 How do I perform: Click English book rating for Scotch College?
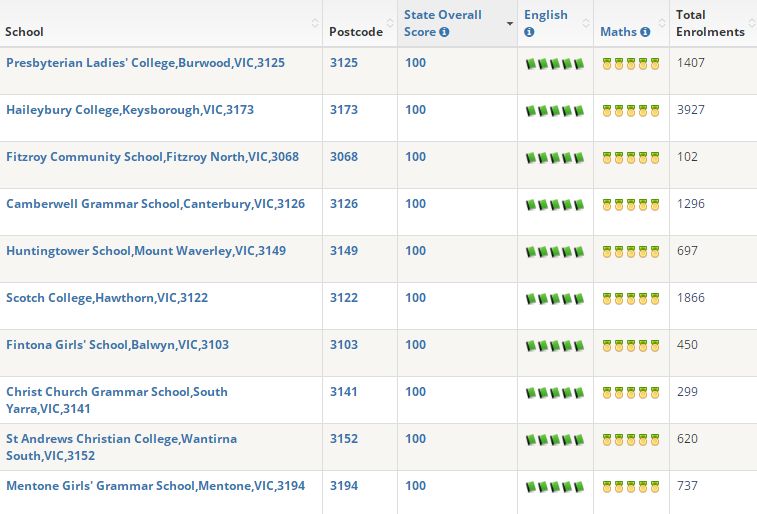tap(555, 299)
